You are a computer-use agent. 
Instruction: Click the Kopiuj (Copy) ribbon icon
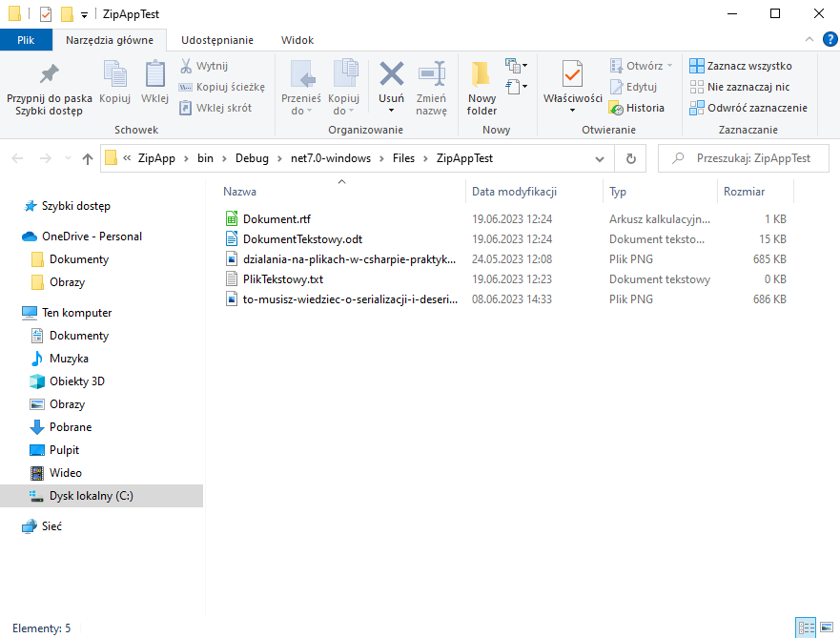pyautogui.click(x=114, y=74)
